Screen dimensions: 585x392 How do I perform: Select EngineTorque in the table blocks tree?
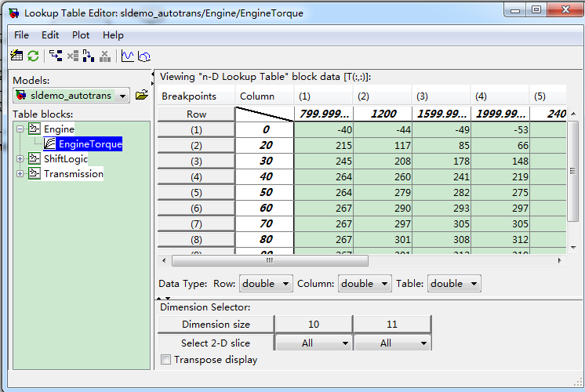click(x=90, y=144)
